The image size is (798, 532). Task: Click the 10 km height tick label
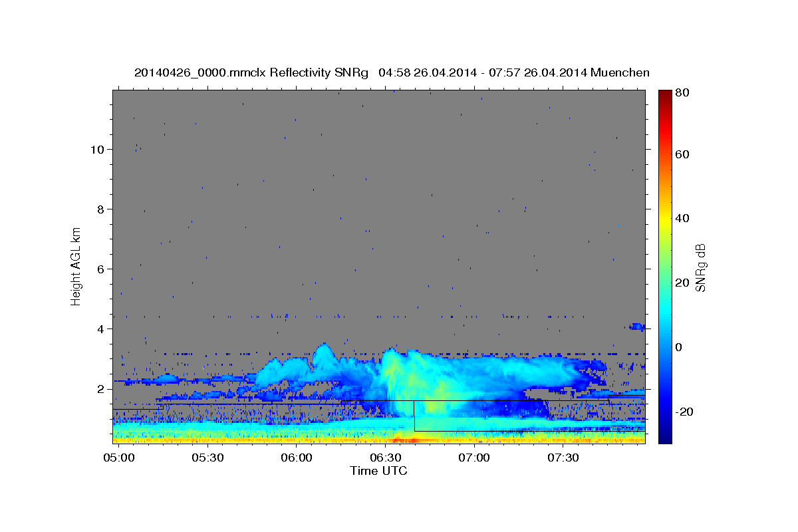pyautogui.click(x=96, y=149)
